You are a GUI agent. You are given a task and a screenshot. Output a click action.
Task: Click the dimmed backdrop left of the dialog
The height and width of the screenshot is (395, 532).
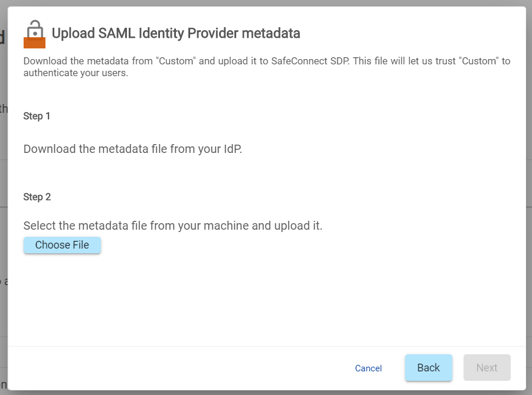click(x=4, y=177)
